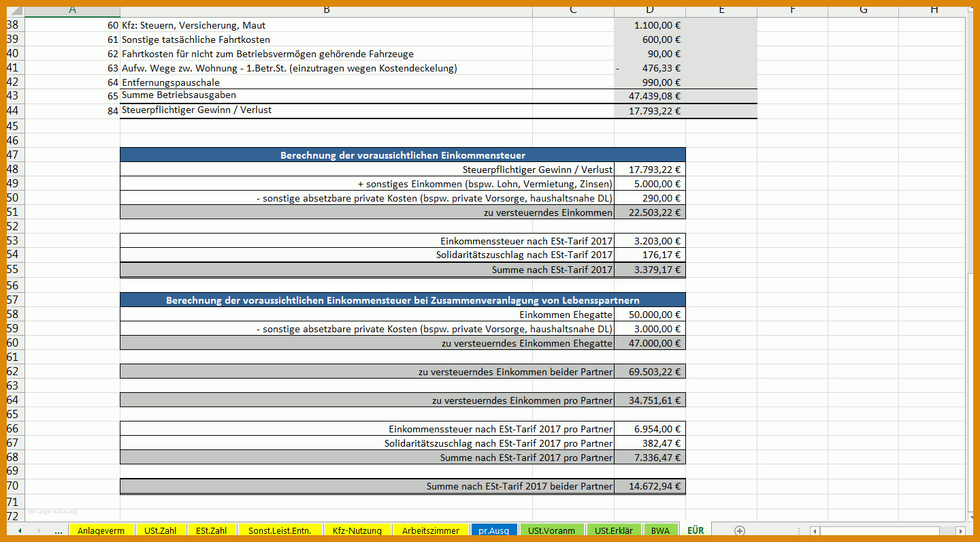This screenshot has height=542, width=980.
Task: Select header 'Berechnung der voraussichtlichen Einkommensteuer'
Action: point(403,155)
